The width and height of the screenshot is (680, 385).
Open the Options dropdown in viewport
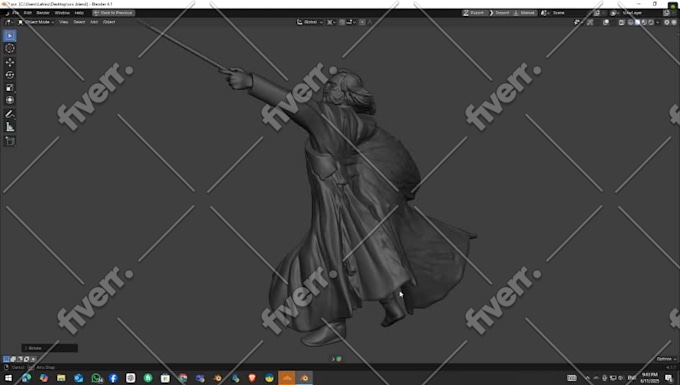click(666, 359)
